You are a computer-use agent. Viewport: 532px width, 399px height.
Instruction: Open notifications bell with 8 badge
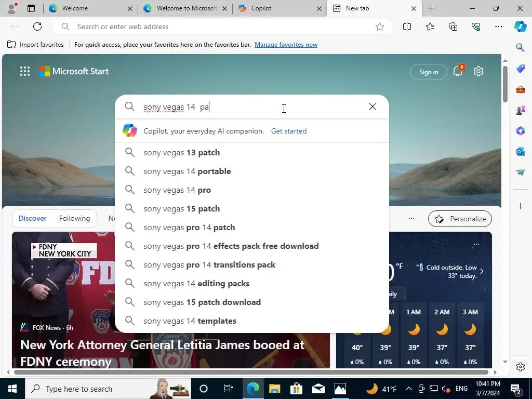pos(458,71)
